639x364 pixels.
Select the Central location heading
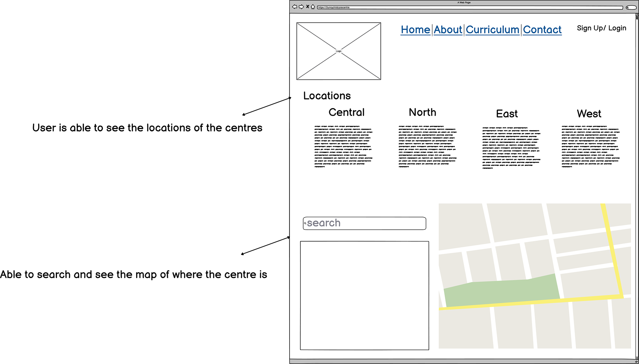point(346,112)
